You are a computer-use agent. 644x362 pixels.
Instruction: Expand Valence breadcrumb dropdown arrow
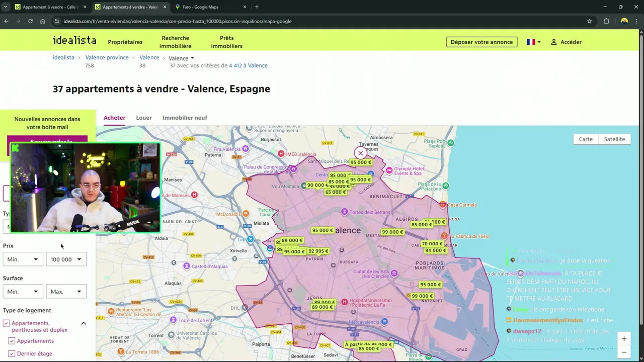(192, 58)
